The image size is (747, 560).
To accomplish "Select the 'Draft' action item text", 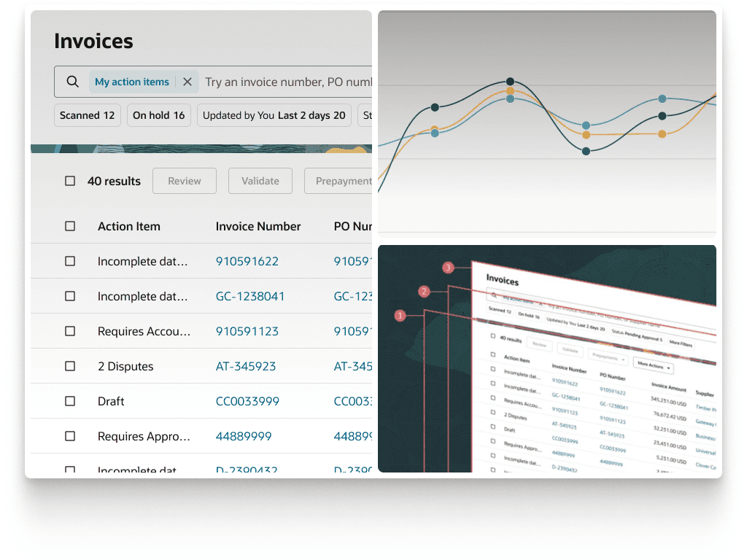I will point(111,401).
